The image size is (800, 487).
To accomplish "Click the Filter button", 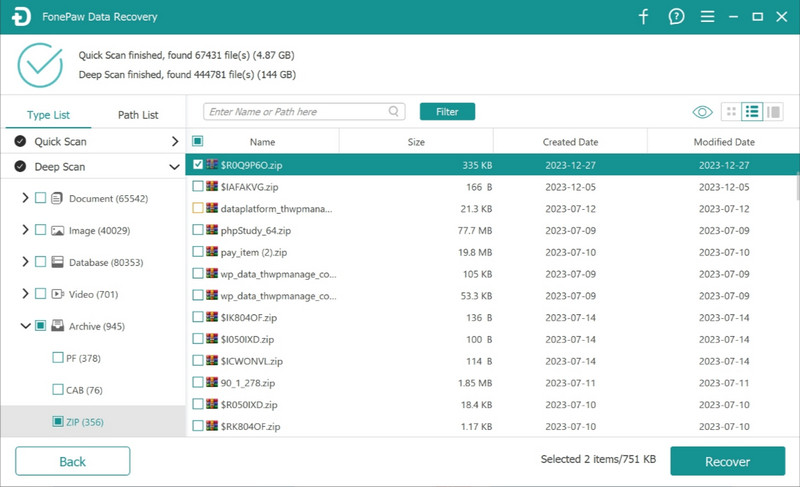I will tap(447, 112).
